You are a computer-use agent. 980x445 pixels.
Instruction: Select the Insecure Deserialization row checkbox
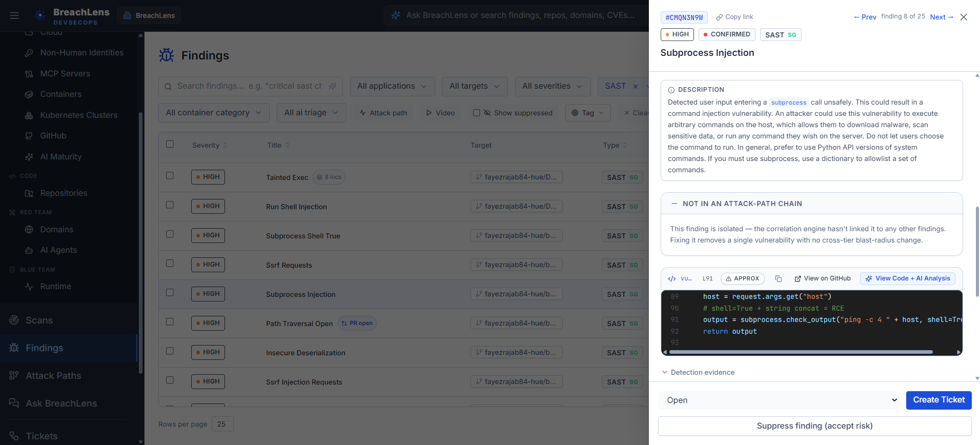tap(170, 351)
